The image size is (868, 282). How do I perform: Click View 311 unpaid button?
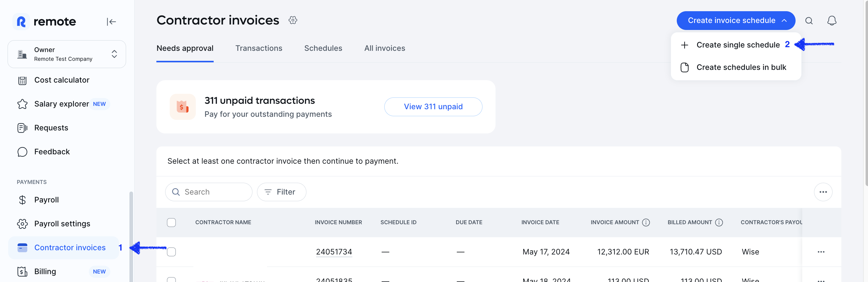(433, 107)
